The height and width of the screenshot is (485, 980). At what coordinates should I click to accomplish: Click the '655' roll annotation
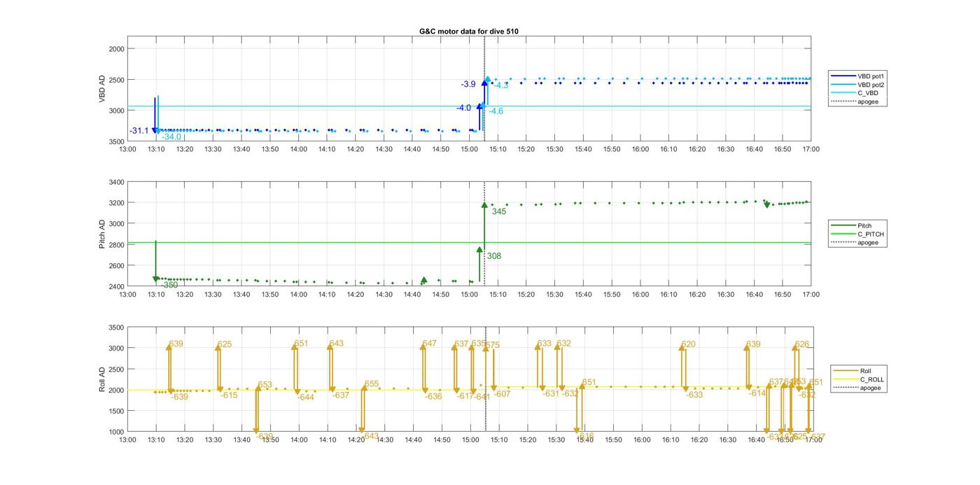(372, 384)
